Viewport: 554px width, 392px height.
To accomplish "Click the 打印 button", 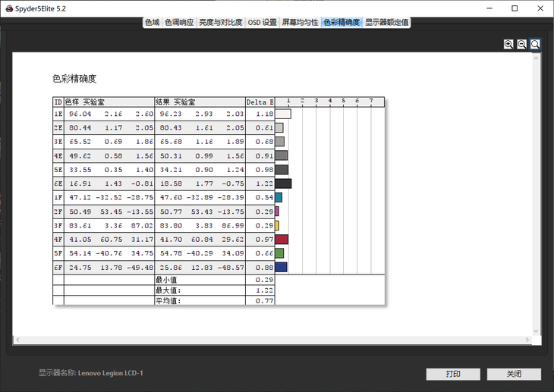I will [x=453, y=374].
